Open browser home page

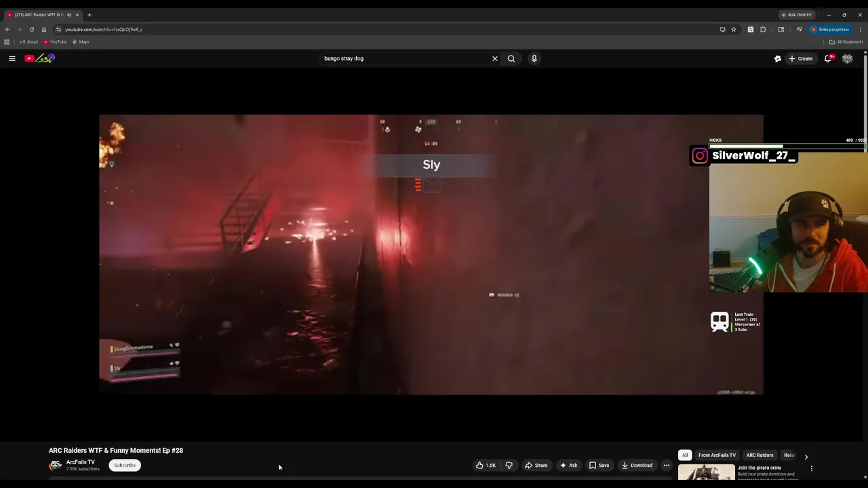click(x=44, y=29)
